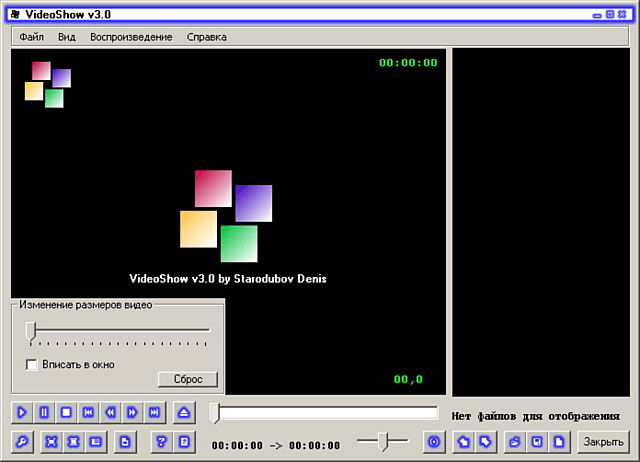Click the fast forward button

(x=132, y=412)
